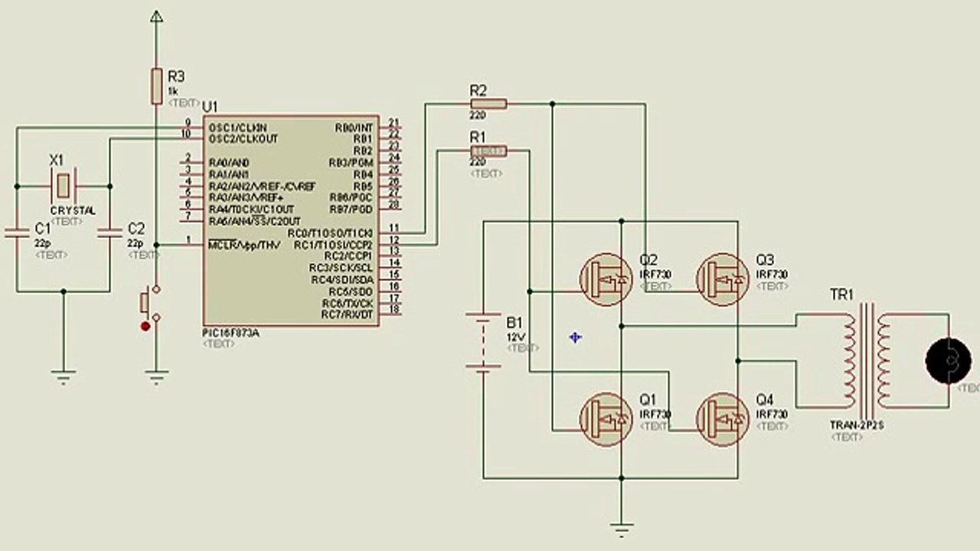
Task: Click the X1 crystal component
Action: click(63, 185)
